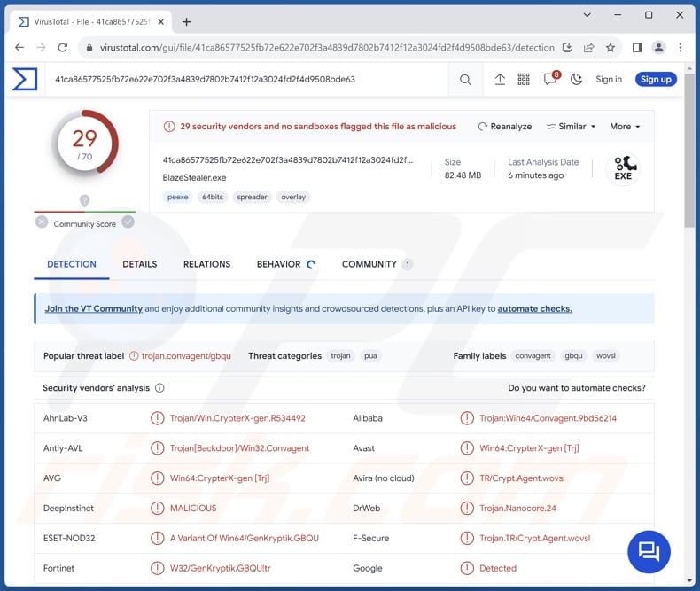Click the install app icon in address bar

click(567, 47)
